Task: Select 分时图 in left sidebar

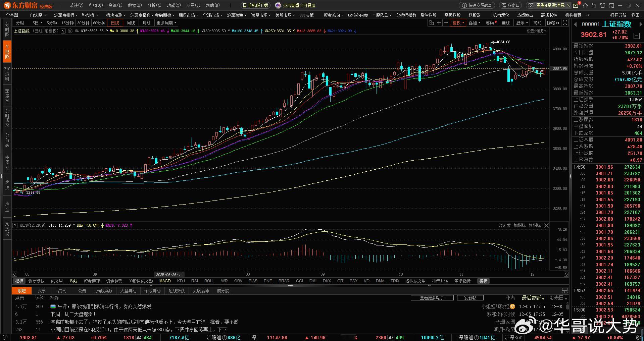Action: coord(7,30)
